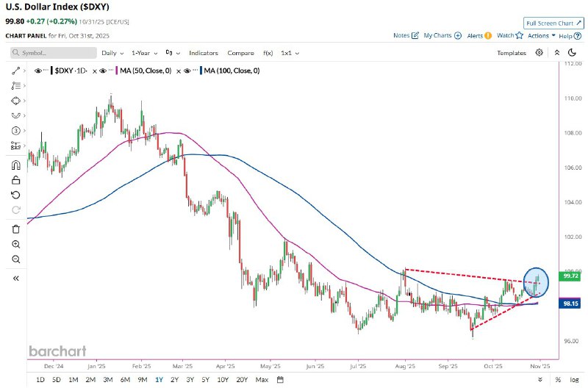Viewport: 588px width, 388px height.
Task: Zoom out with the magnifier minus
Action: 15,259
